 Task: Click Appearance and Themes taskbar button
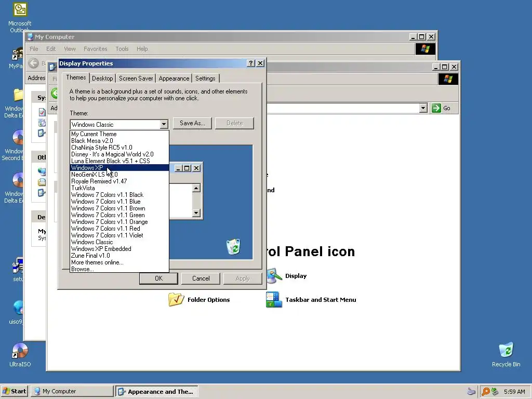(157, 391)
